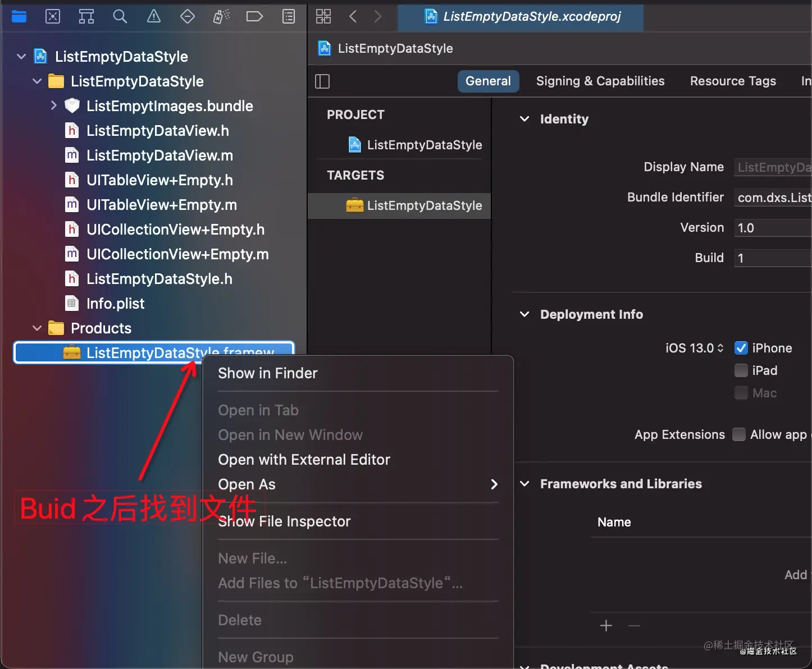The image size is (812, 669).
Task: Click the Info.plist file icon
Action: [72, 304]
